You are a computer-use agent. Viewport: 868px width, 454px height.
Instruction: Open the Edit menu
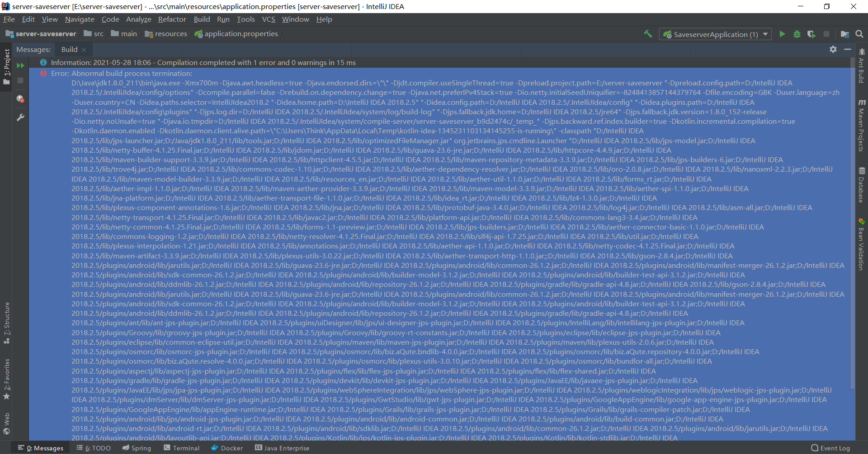click(28, 19)
